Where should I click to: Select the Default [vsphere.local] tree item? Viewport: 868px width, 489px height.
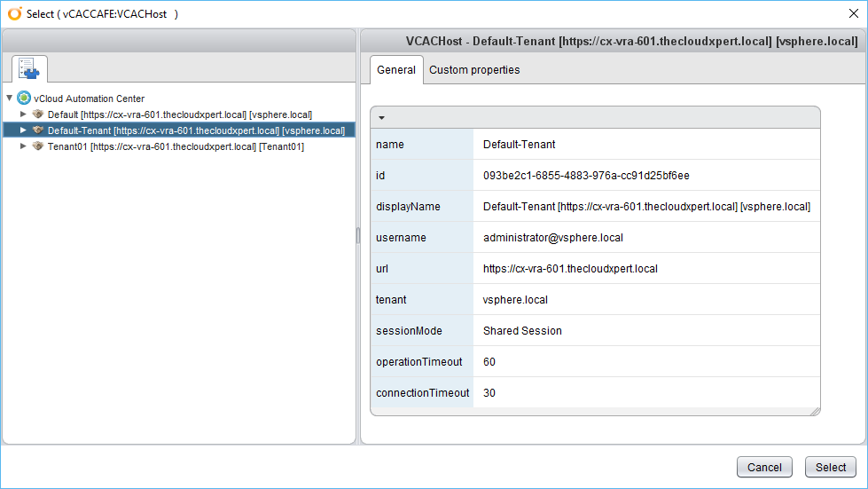pos(179,114)
